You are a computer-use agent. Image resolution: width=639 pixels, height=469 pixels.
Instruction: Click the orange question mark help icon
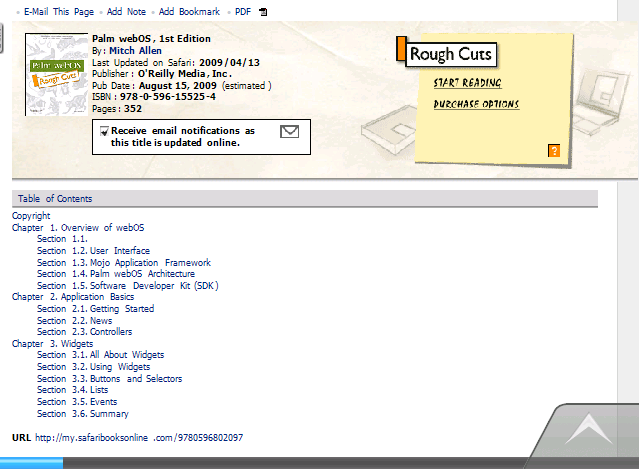[554, 150]
